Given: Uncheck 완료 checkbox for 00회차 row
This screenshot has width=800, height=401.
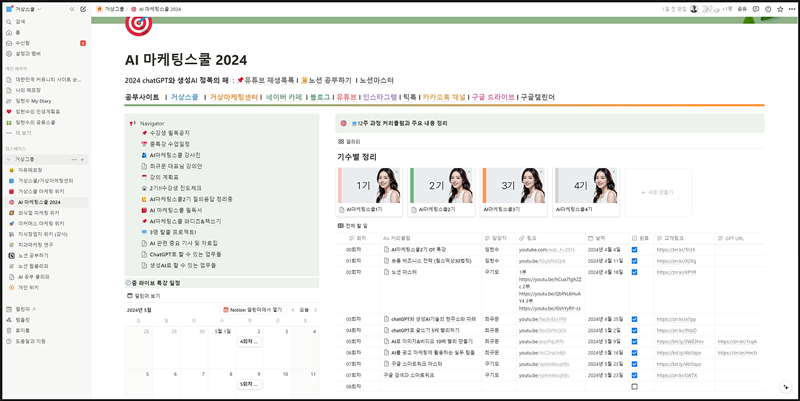Looking at the screenshot, I should [634, 250].
